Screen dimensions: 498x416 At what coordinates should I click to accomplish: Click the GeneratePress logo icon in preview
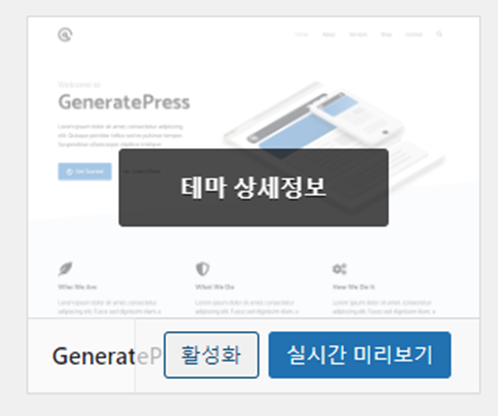tap(65, 35)
